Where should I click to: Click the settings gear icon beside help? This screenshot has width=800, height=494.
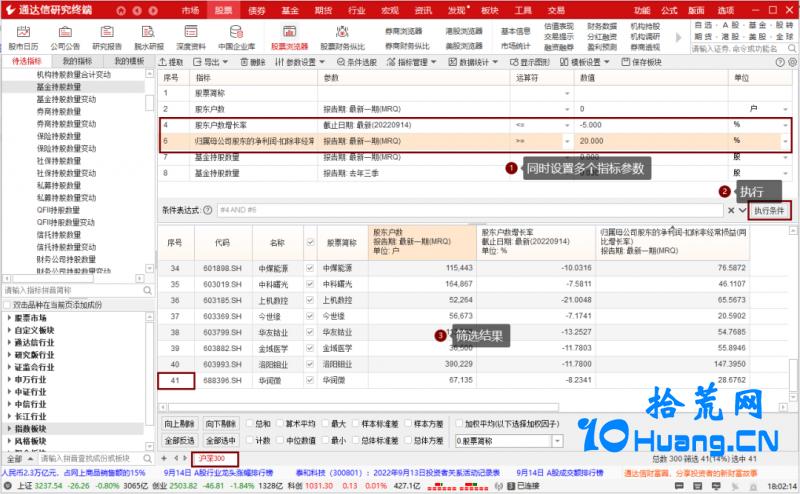[x=792, y=62]
